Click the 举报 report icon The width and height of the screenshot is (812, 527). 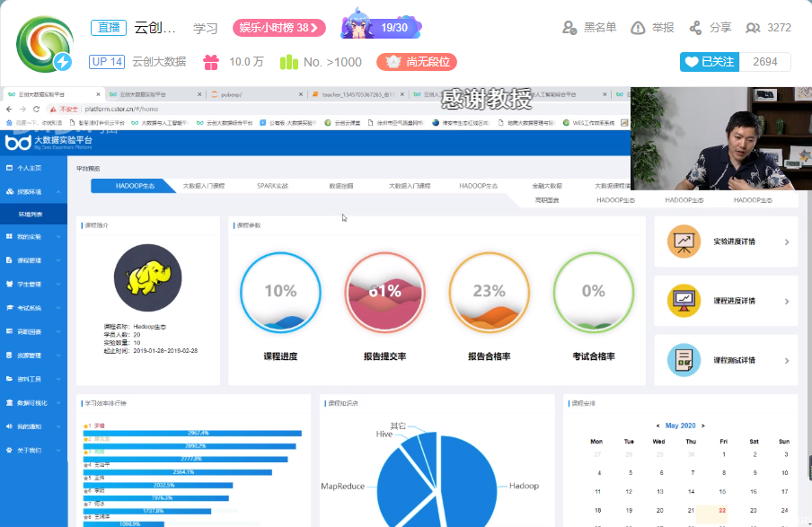[x=638, y=28]
